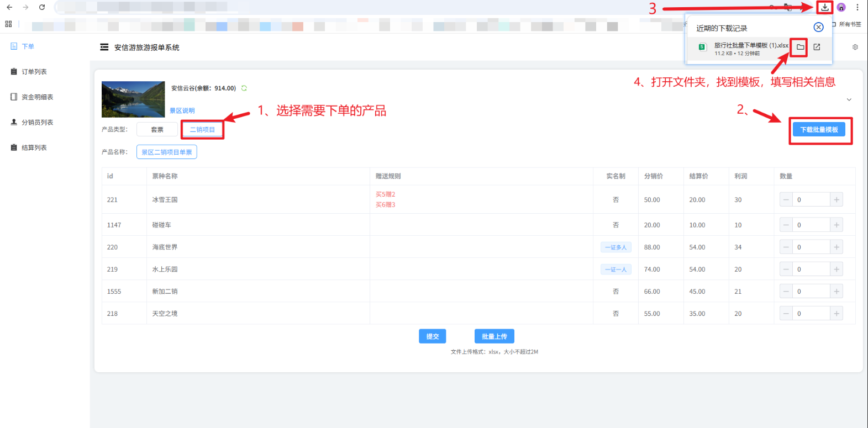
Task: Close the recent downloads popup
Action: tap(819, 27)
